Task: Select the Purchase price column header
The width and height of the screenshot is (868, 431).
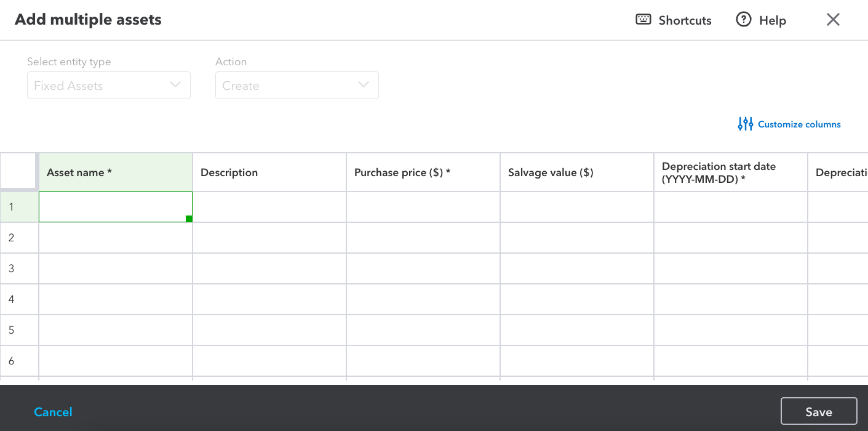Action: click(x=423, y=172)
